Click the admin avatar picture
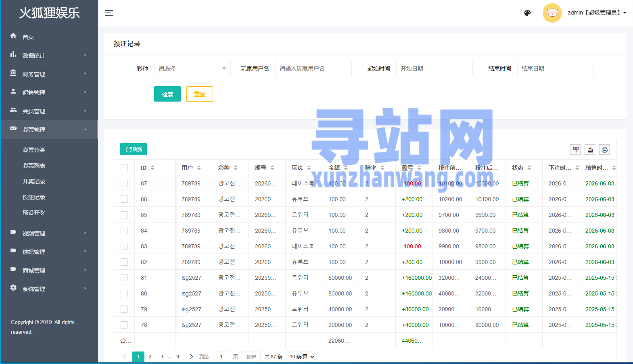The image size is (633, 364). coord(552,13)
